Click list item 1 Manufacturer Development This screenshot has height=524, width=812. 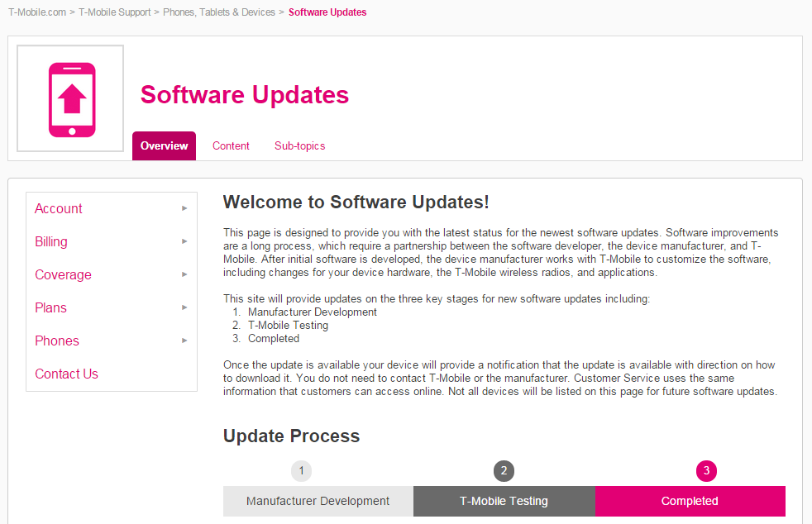pos(313,312)
